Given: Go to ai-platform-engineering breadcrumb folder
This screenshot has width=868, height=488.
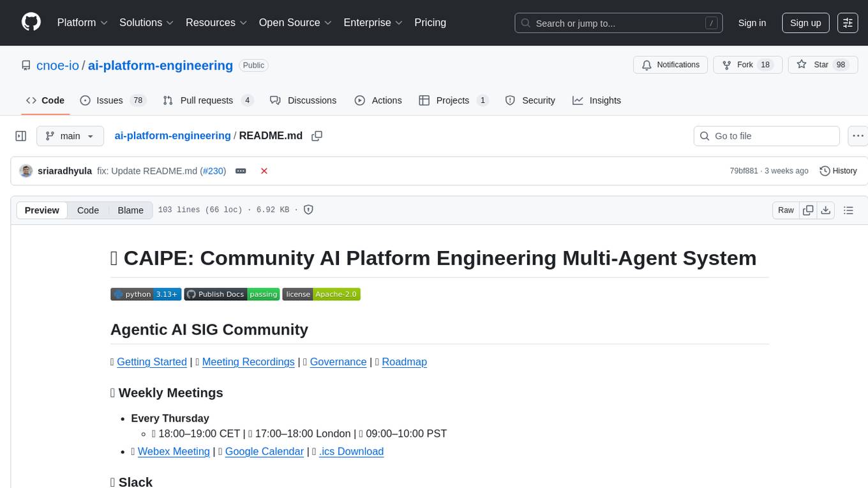Looking at the screenshot, I should pos(172,135).
